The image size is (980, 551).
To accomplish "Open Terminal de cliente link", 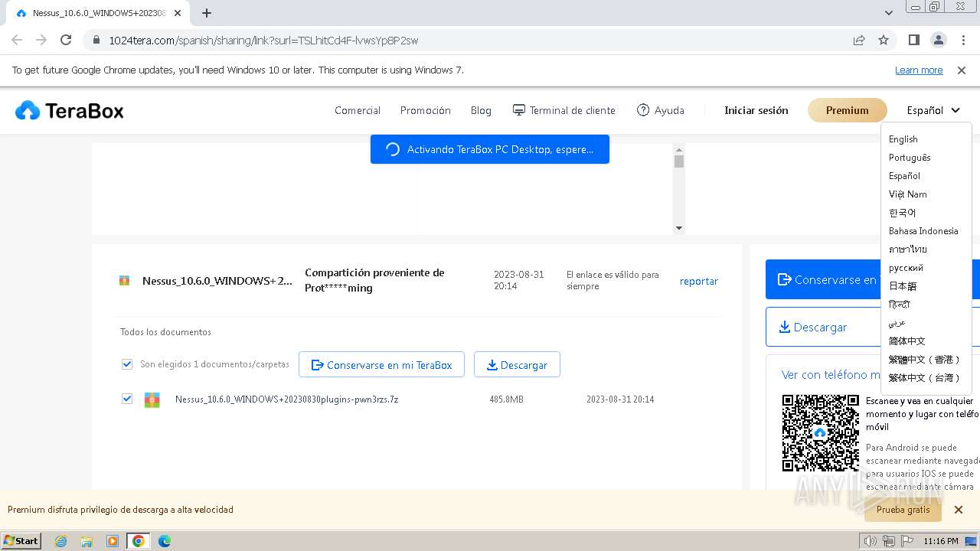I will 564,110.
